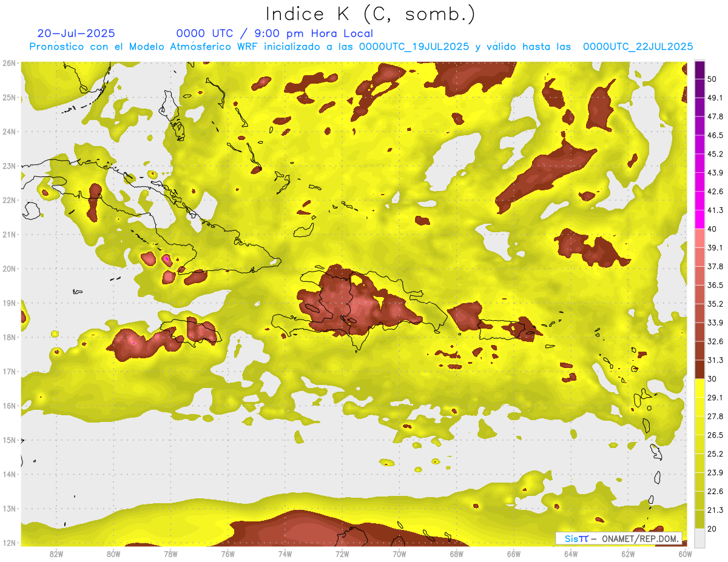Click the "82W" longitude label
The width and height of the screenshot is (728, 562).
pos(56,554)
